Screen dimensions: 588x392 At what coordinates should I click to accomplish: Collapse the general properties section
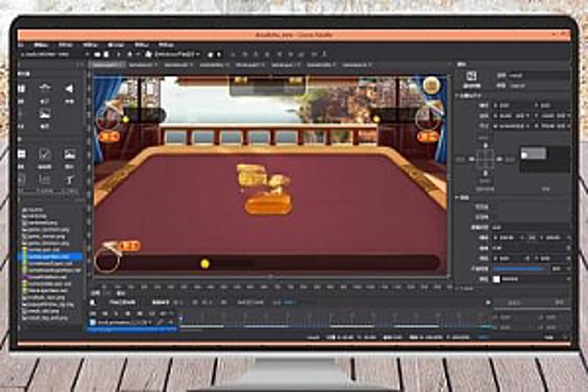click(457, 198)
